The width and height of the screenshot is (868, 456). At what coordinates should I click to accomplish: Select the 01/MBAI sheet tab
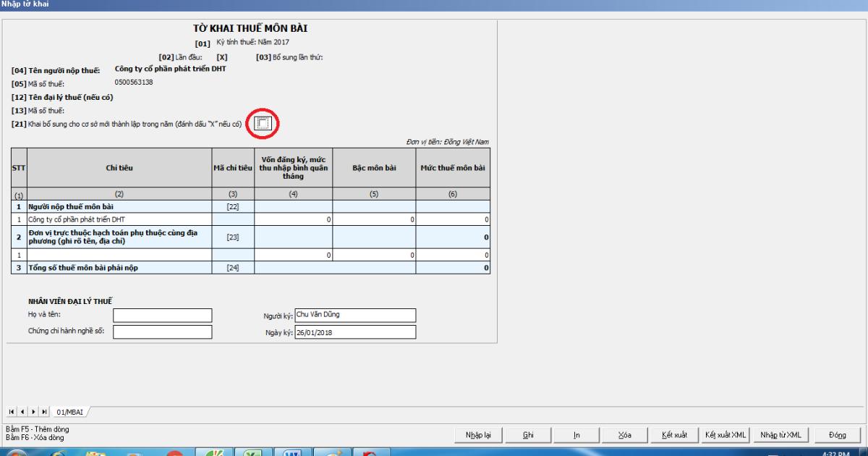pyautogui.click(x=69, y=412)
